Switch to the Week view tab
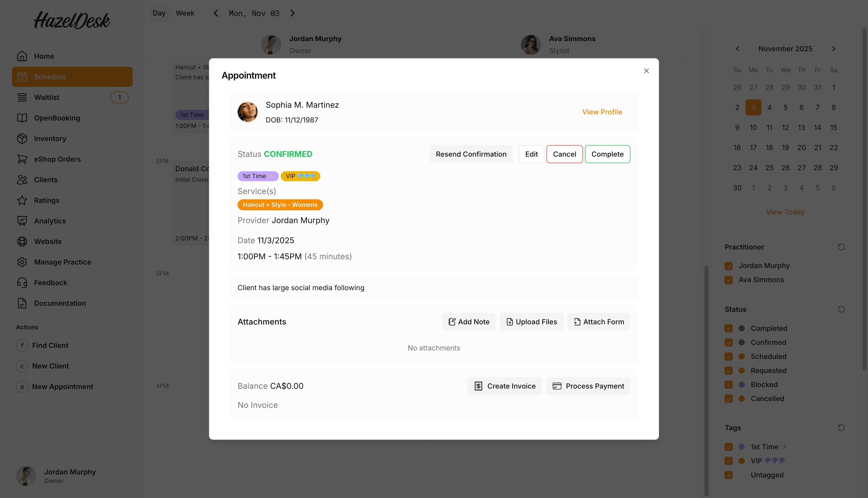Screen dimensions: 868x498 point(185,13)
